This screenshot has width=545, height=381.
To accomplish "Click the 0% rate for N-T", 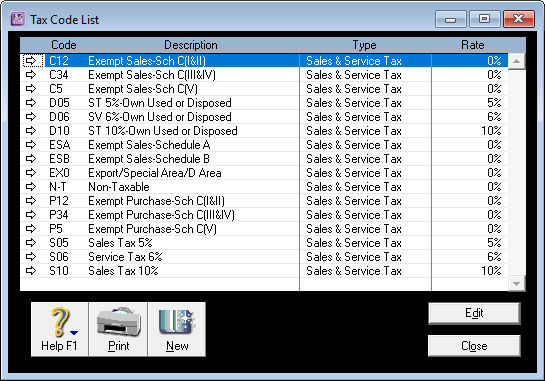I will coord(494,187).
